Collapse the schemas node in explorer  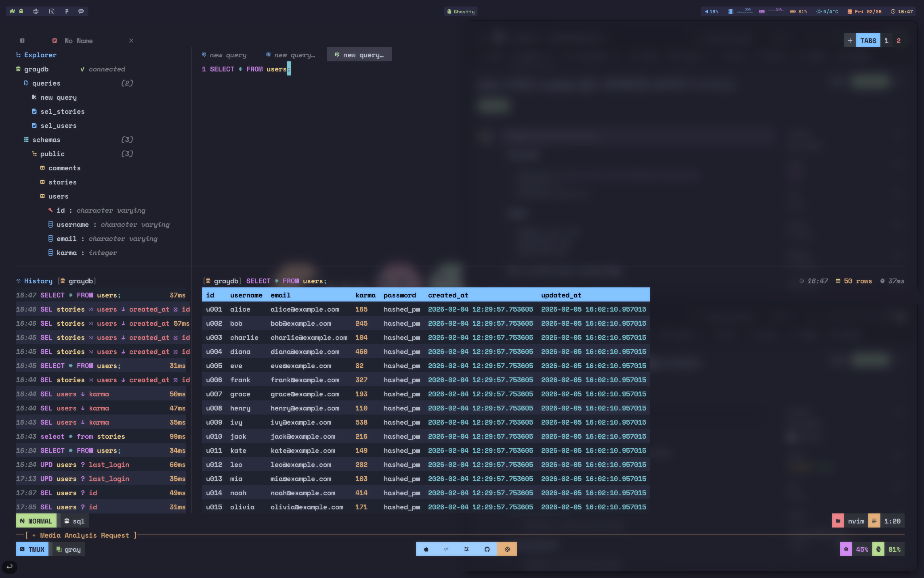coord(46,140)
